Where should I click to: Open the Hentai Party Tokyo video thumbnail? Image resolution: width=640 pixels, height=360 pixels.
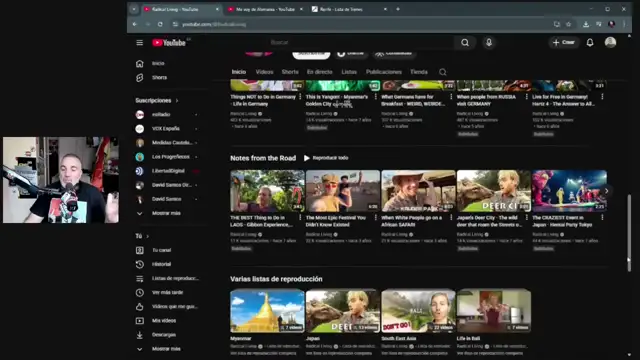pos(569,191)
